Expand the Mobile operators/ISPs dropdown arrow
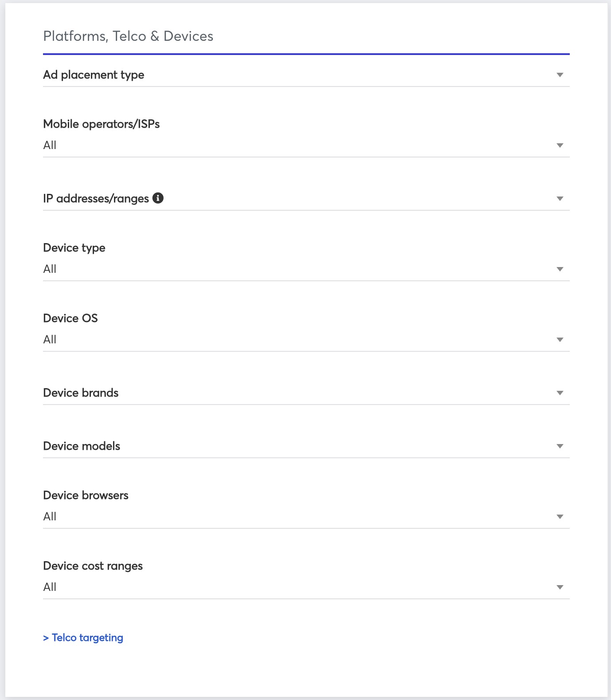This screenshot has height=700, width=611. point(560,146)
